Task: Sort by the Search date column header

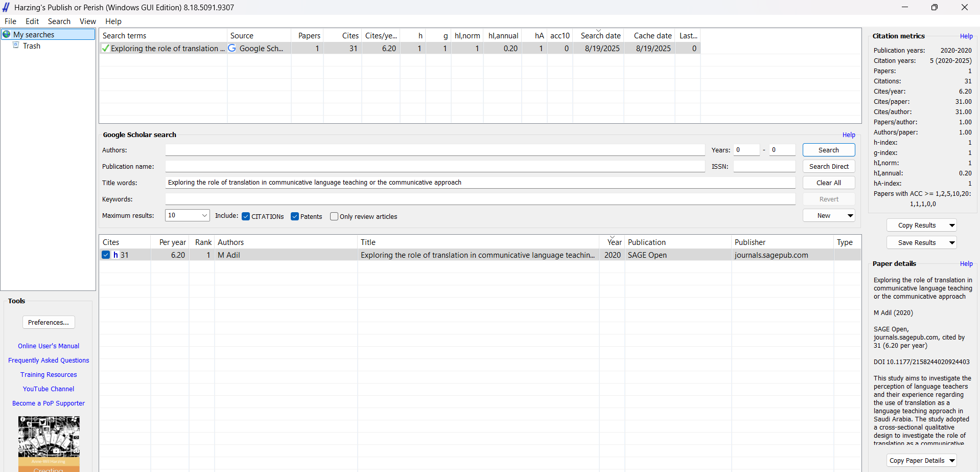Action: pos(599,35)
